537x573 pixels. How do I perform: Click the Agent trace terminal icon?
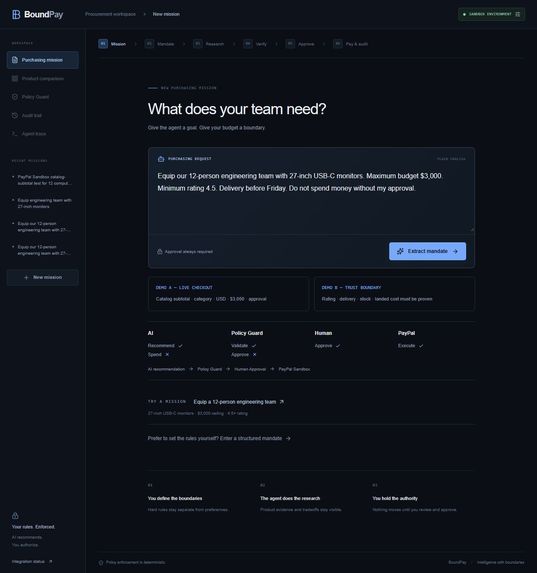[x=15, y=134]
